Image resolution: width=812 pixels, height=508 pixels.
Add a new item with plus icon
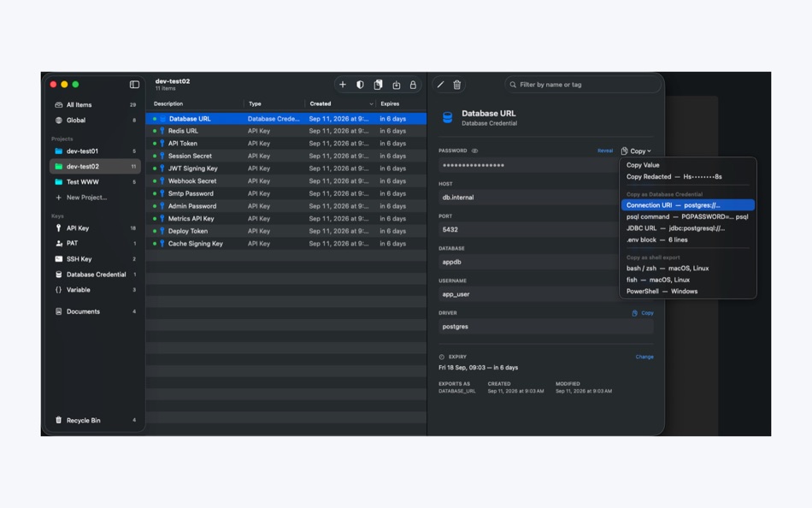(342, 85)
